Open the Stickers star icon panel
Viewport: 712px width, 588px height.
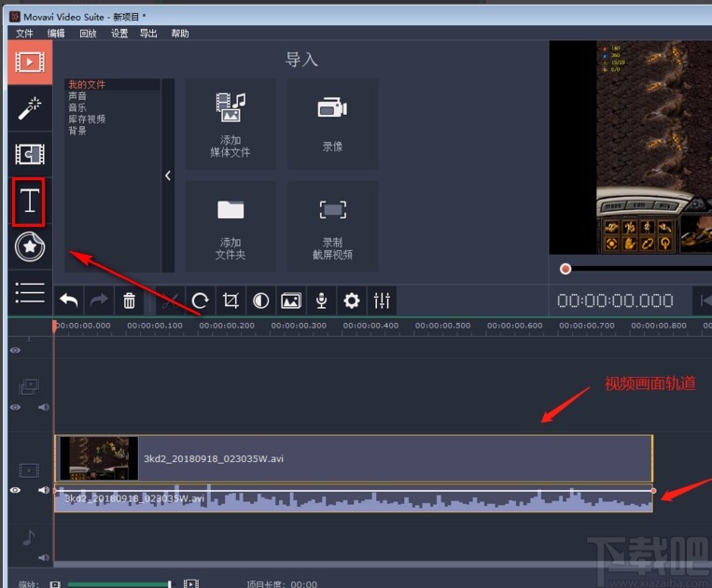(x=30, y=246)
